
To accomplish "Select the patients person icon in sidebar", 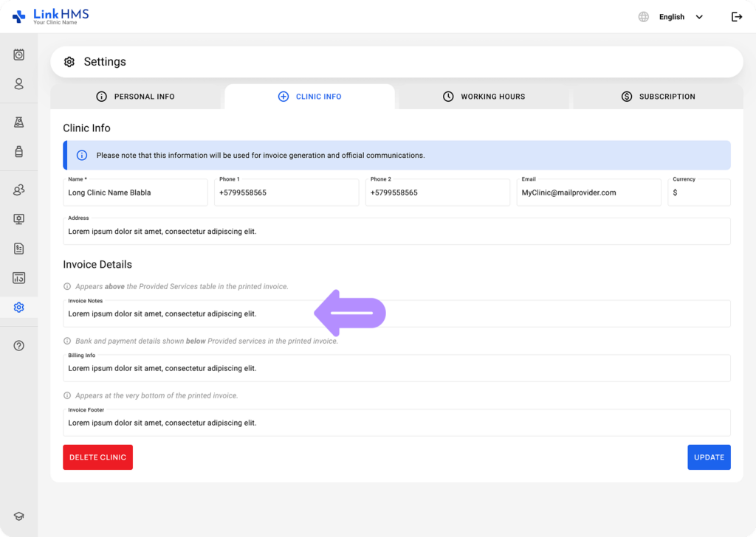I will coord(18,84).
